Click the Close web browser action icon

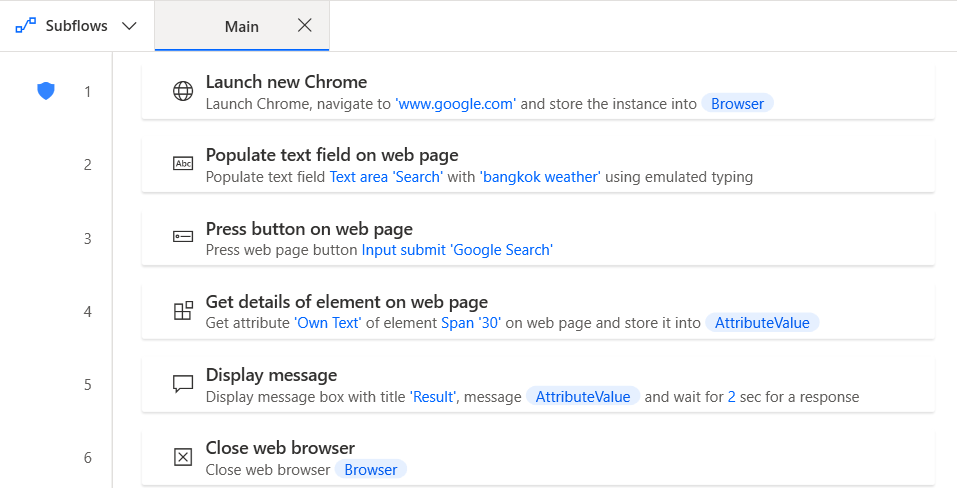183,457
